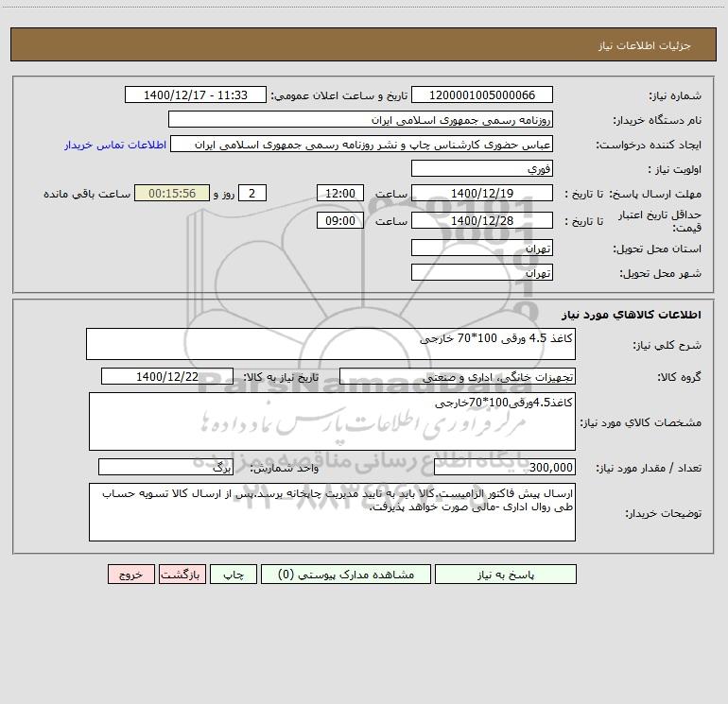Click the label گروه کالا
The height and width of the screenshot is (704, 728).
pos(679,377)
